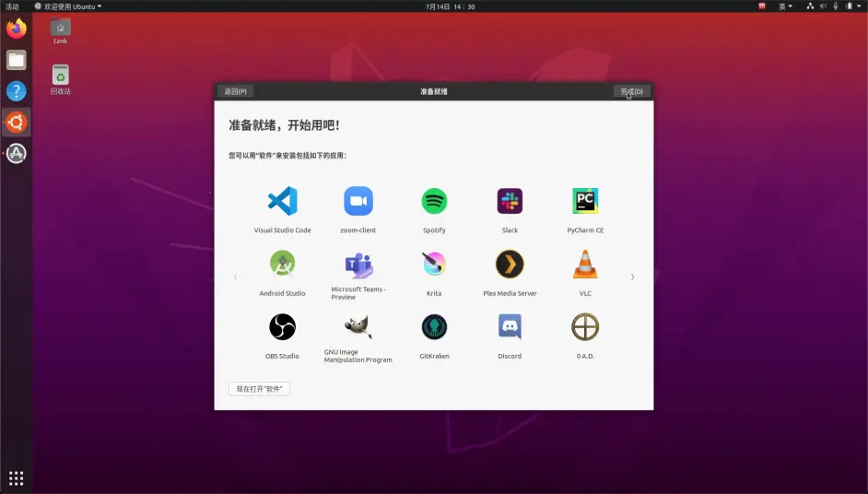Select the VLC cone icon
The height and width of the screenshot is (494, 868).
[x=585, y=265]
